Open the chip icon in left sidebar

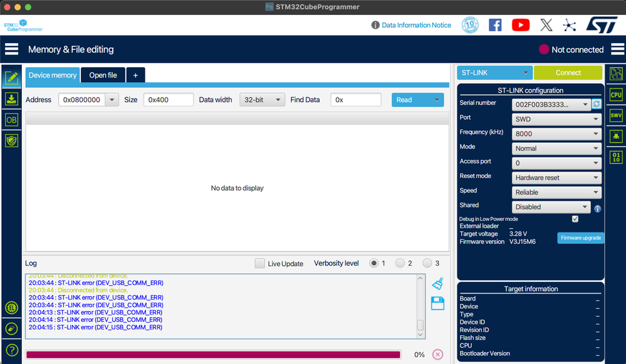click(11, 308)
